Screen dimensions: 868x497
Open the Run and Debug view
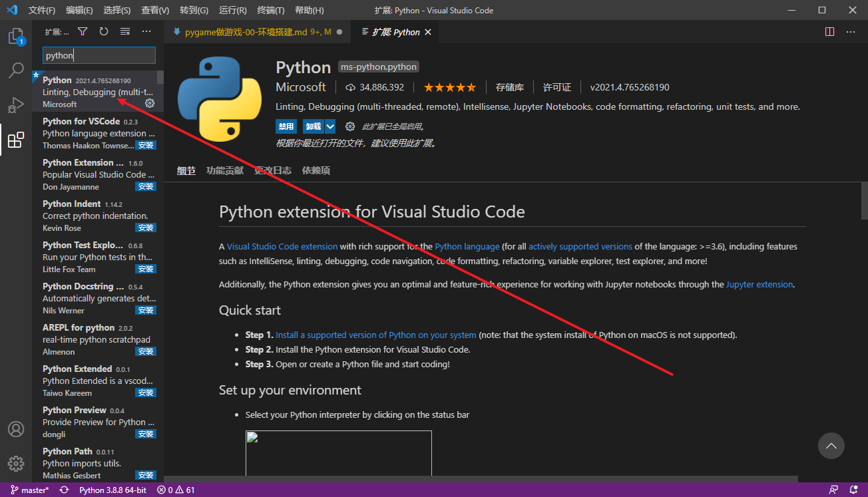coord(16,105)
